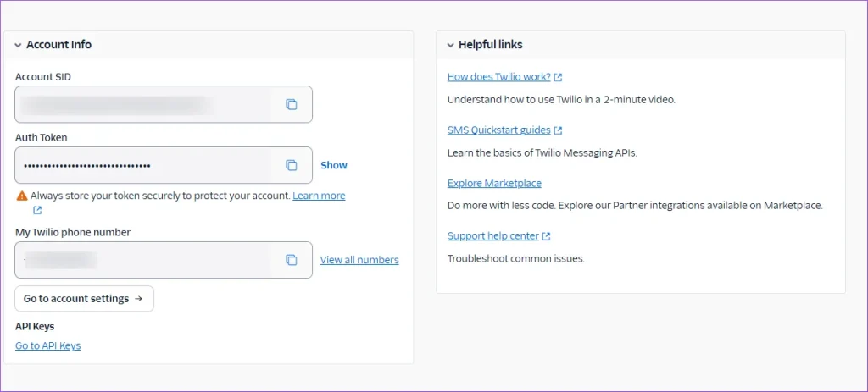View all numbers link
Viewport: 868px width, 392px height.
tap(359, 260)
